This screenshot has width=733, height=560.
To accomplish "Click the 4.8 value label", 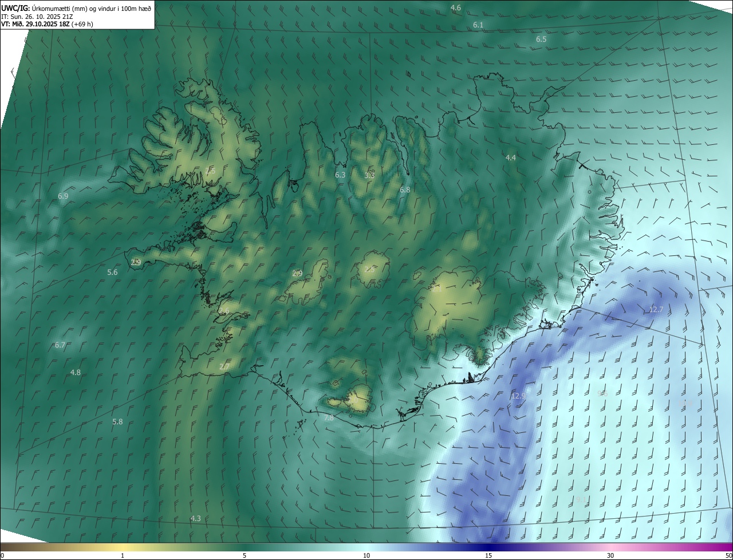I will (76, 372).
